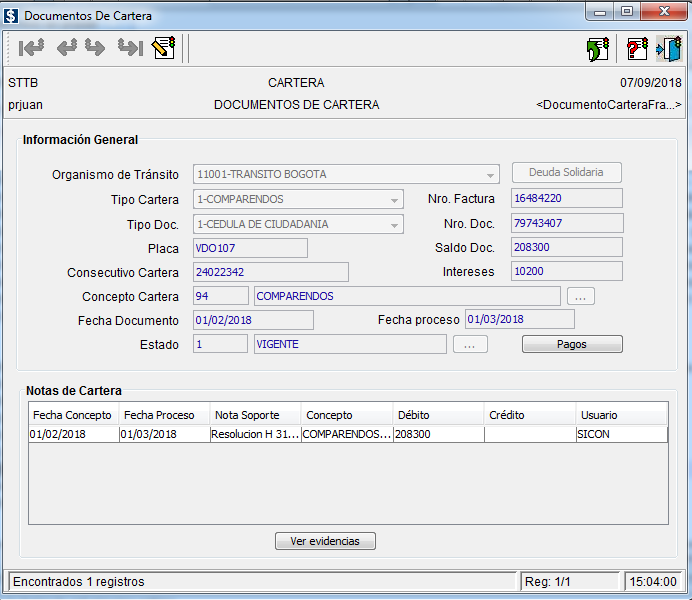This screenshot has height=600, width=692.
Task: Go to the first record arrow icon
Action: [x=31, y=47]
